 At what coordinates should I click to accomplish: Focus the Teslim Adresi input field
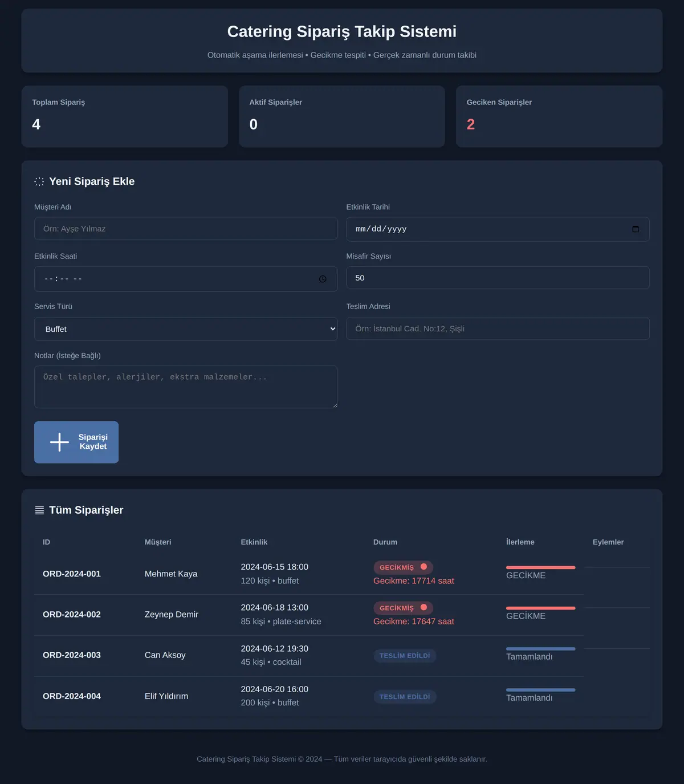coord(498,328)
